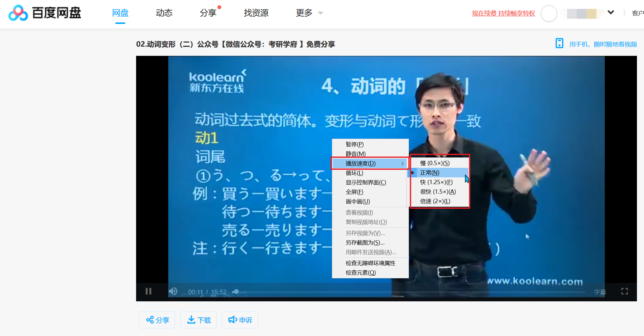Image resolution: width=644 pixels, height=336 pixels.
Task: Enter fullscreen with the player fullscreen icon
Action: tap(624, 291)
